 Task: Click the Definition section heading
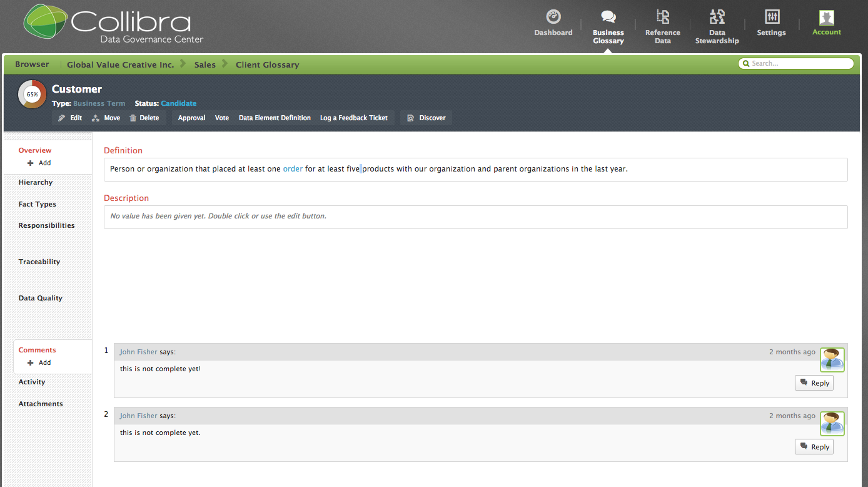tap(123, 151)
